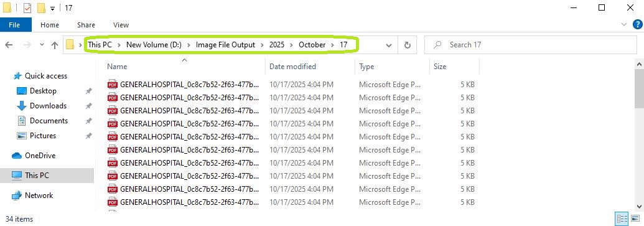644x226 pixels.
Task: Switch to Details view icon
Action: 622,219
